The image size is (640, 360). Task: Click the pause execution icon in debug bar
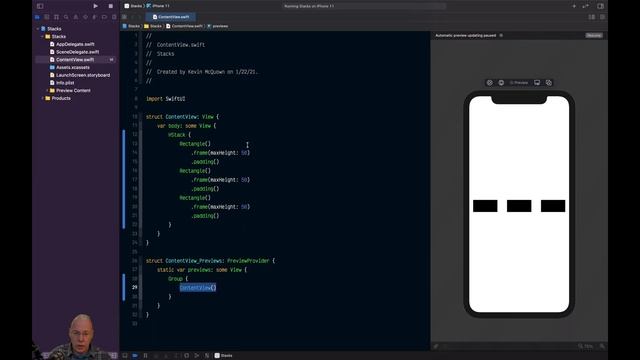[x=145, y=356]
